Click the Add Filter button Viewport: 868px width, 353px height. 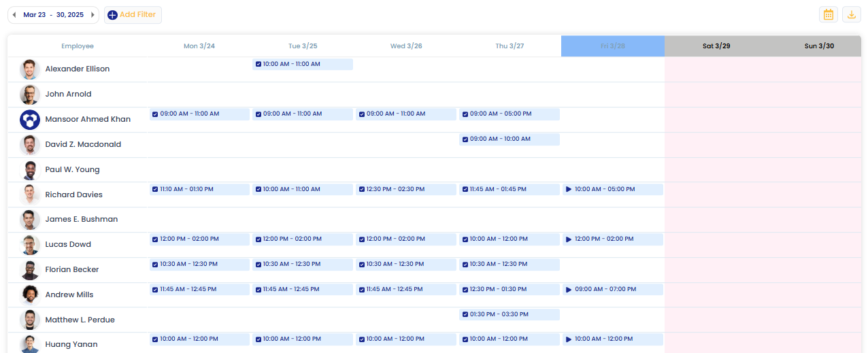(133, 15)
